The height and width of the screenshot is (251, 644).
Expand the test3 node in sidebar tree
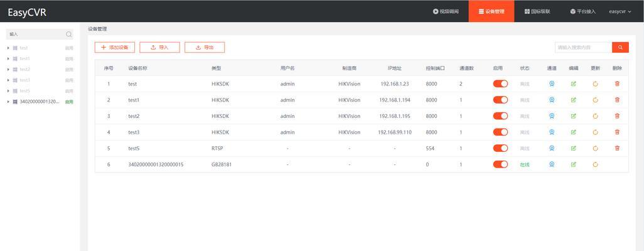pos(8,80)
